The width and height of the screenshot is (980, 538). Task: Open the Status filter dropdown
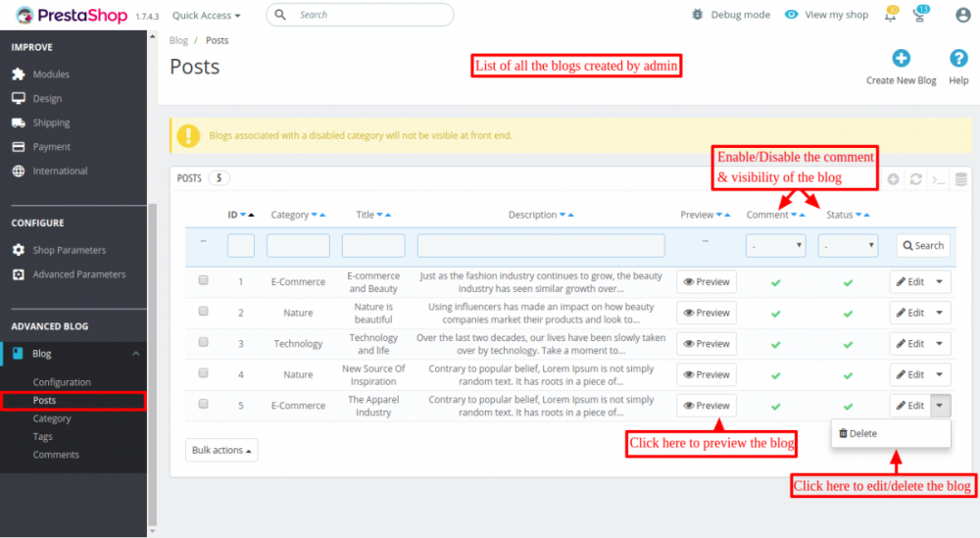(848, 246)
